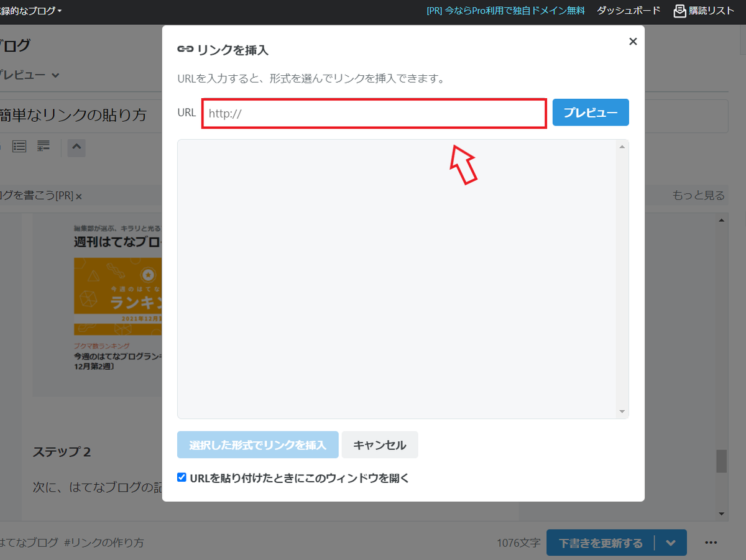Click the editor vertical scrollbar thumb

pos(722,462)
